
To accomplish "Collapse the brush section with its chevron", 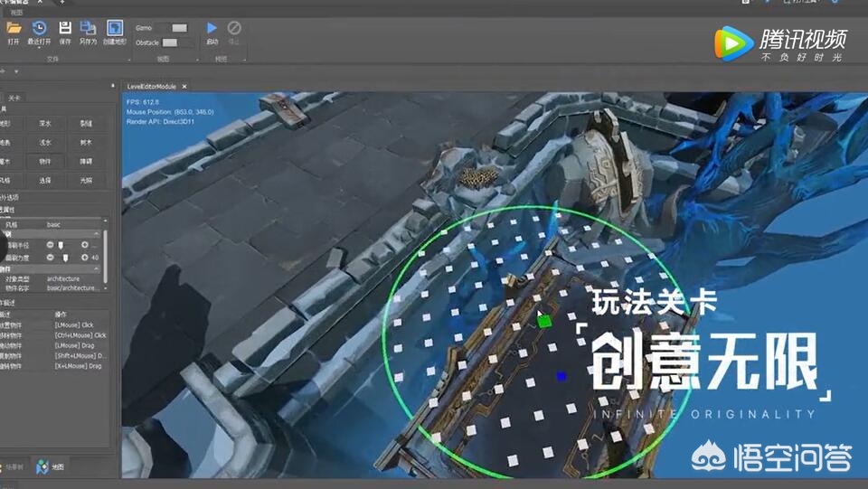I will (97, 234).
